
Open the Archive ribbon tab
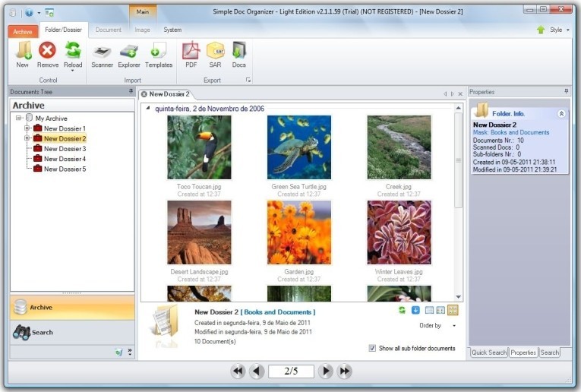pyautogui.click(x=23, y=31)
